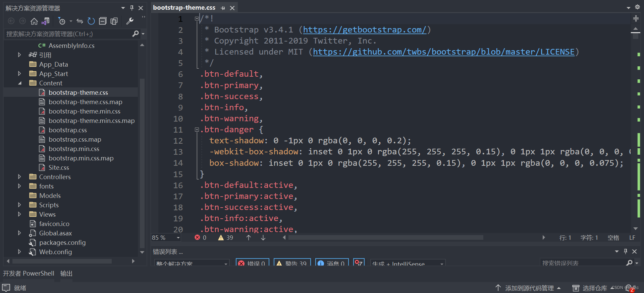This screenshot has height=293, width=644.
Task: Collapse the .btn-danger rule at line 11
Action: click(x=197, y=130)
